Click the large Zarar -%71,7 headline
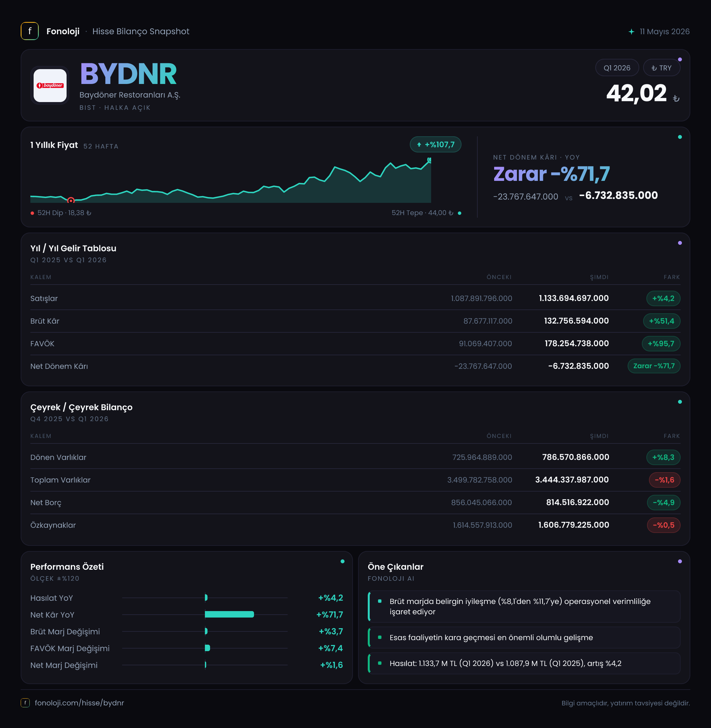Screen dimensions: 711x728 551,174
